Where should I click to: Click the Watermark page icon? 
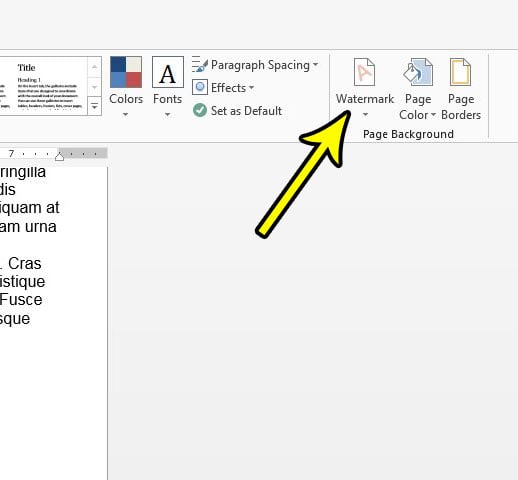pyautogui.click(x=364, y=72)
